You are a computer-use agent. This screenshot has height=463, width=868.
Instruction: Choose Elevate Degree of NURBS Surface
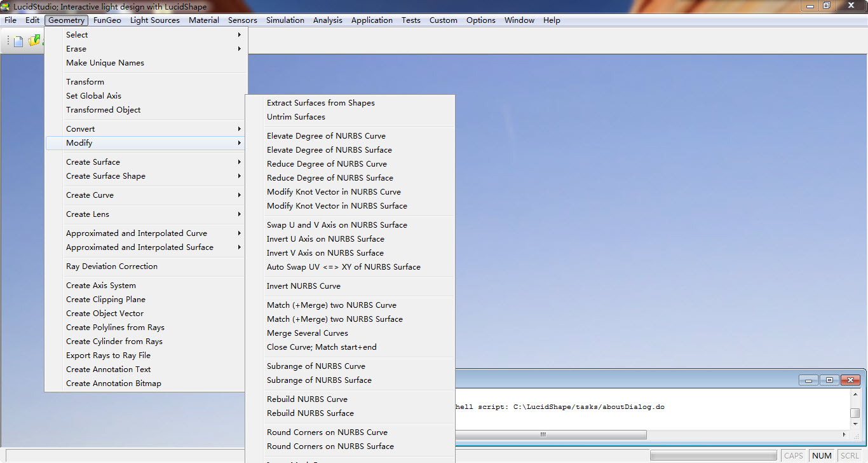350,150
